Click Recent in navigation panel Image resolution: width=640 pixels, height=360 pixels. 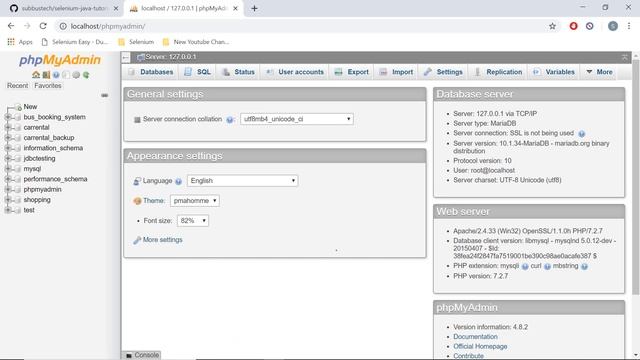click(18, 86)
